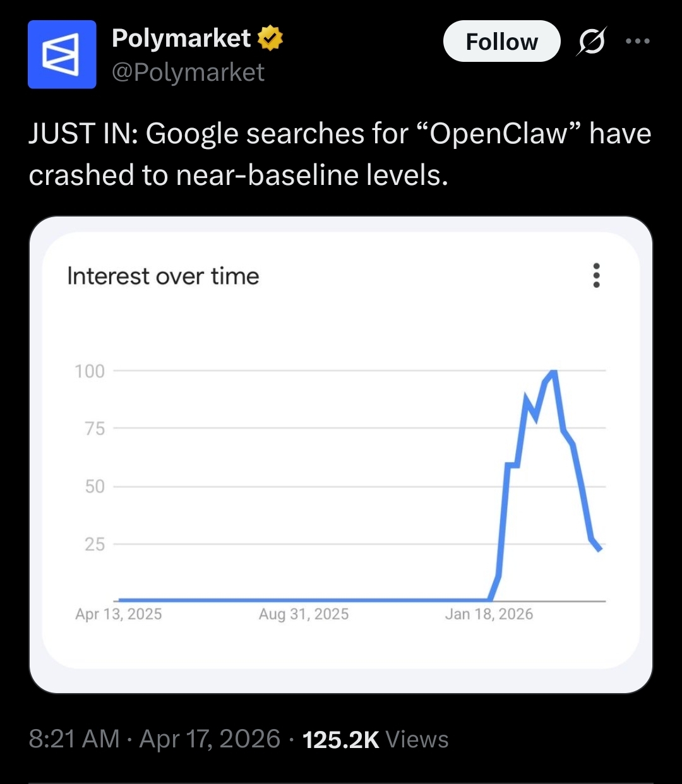The image size is (682, 784).
Task: Open the Polymarket profile avatar
Action: click(62, 54)
